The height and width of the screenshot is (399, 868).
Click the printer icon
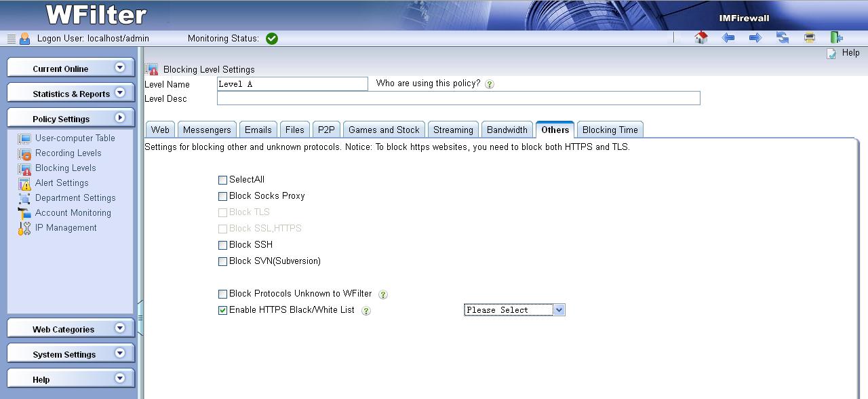point(809,38)
